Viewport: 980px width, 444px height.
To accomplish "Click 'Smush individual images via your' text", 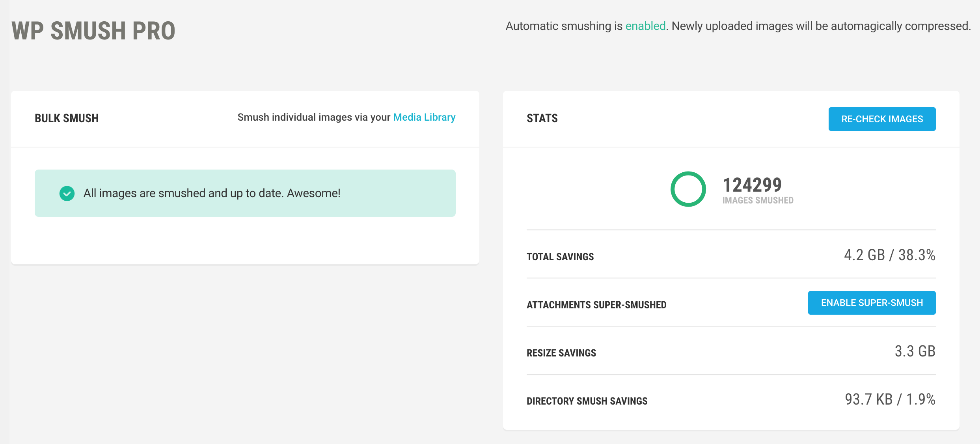I will pos(314,117).
